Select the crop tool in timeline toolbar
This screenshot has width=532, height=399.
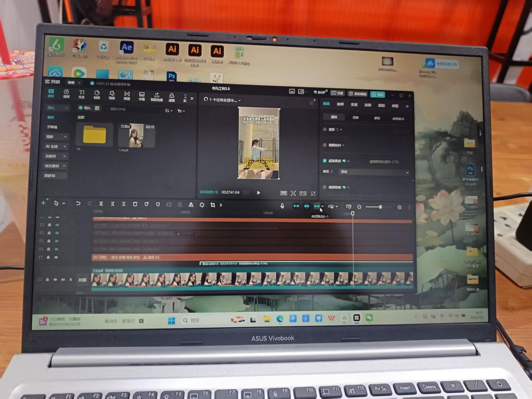213,205
